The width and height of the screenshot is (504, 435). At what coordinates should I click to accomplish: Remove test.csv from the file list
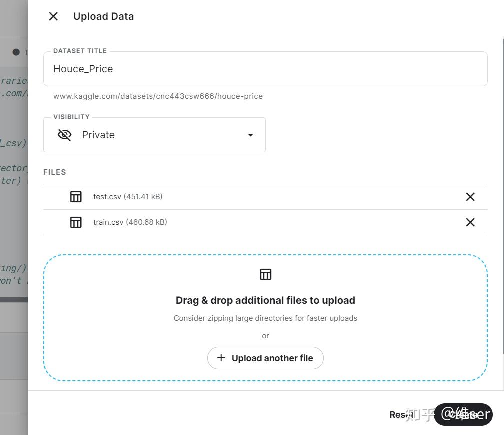(470, 197)
